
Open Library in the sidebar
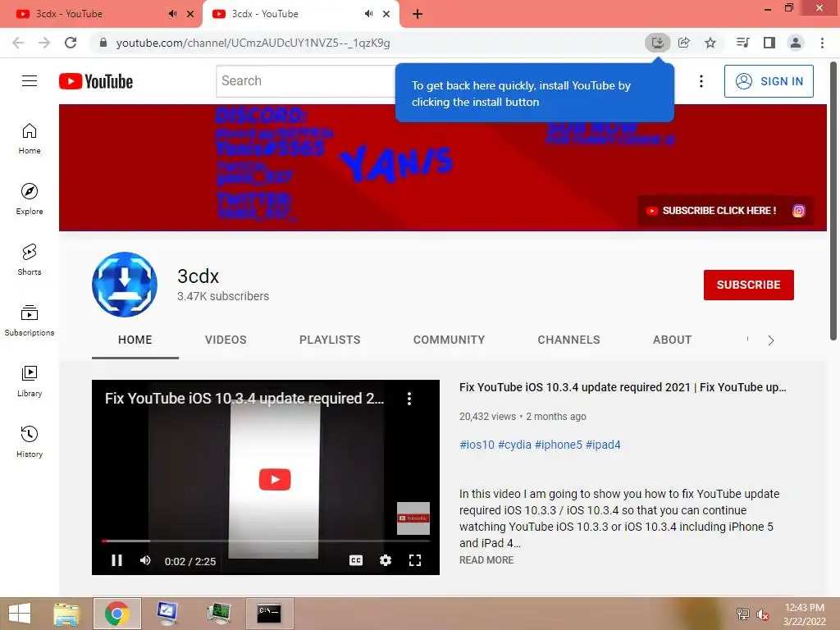30,381
